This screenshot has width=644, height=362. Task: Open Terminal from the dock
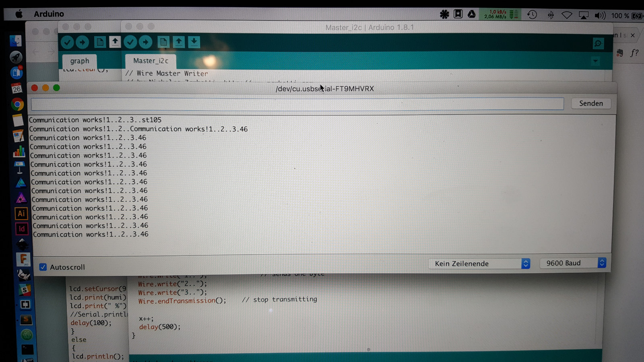(27, 350)
